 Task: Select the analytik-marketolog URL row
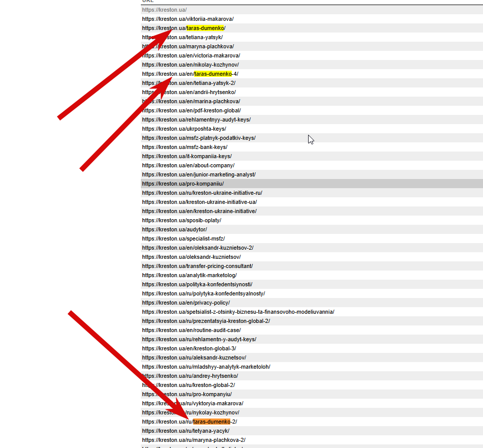[x=312, y=276]
